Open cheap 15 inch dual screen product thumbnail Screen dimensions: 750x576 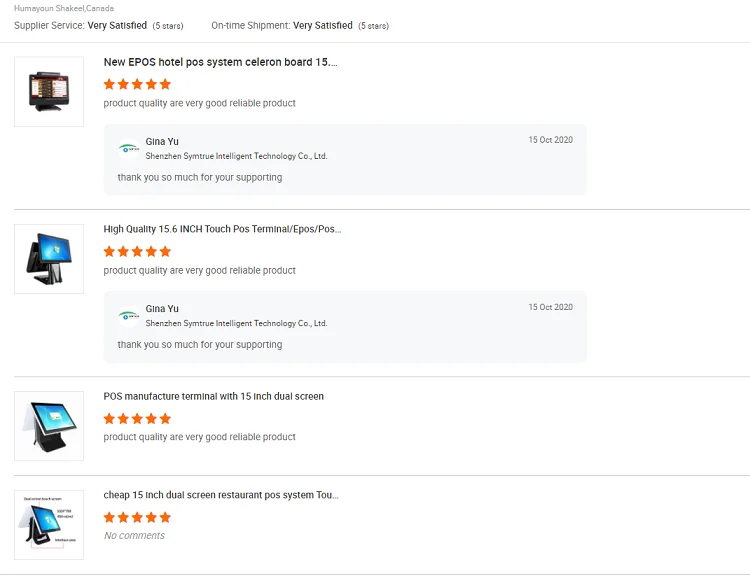pyautogui.click(x=49, y=525)
